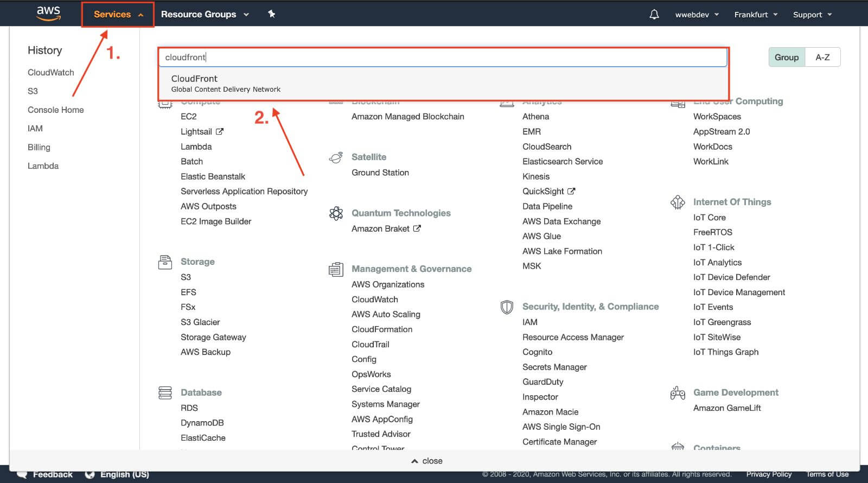The height and width of the screenshot is (483, 868).
Task: Expand the Support menu
Action: pos(812,15)
